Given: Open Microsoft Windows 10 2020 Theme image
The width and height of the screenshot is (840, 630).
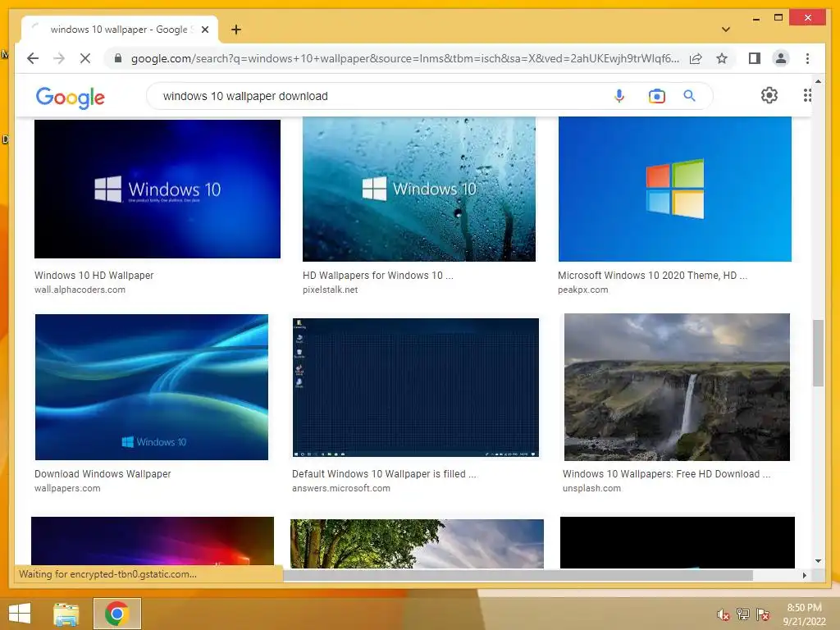Looking at the screenshot, I should (x=675, y=189).
